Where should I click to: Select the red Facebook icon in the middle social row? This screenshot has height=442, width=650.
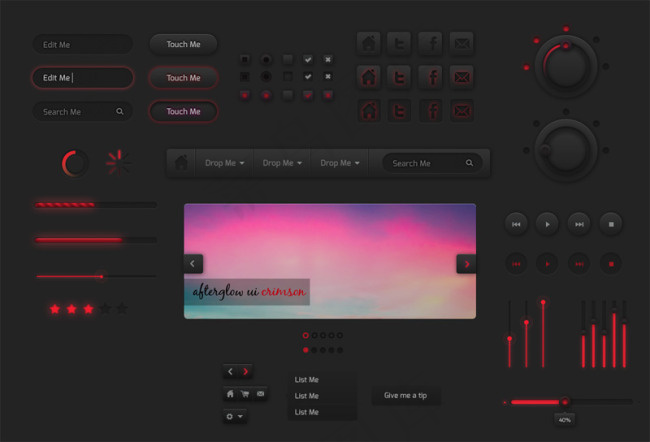click(430, 77)
